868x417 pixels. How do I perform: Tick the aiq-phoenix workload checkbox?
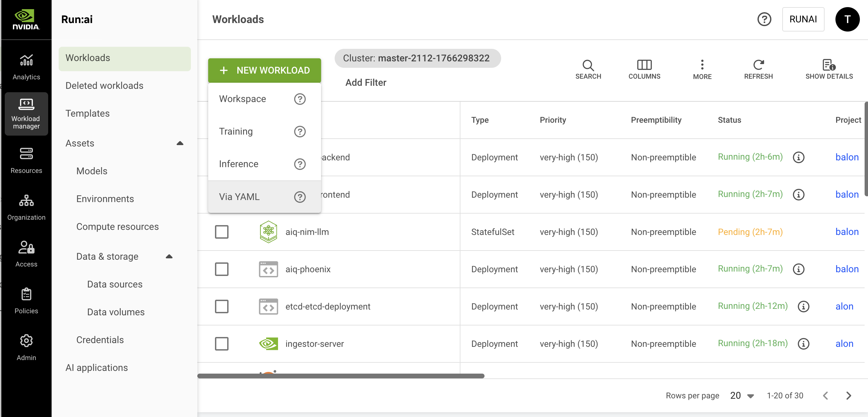[x=222, y=269]
